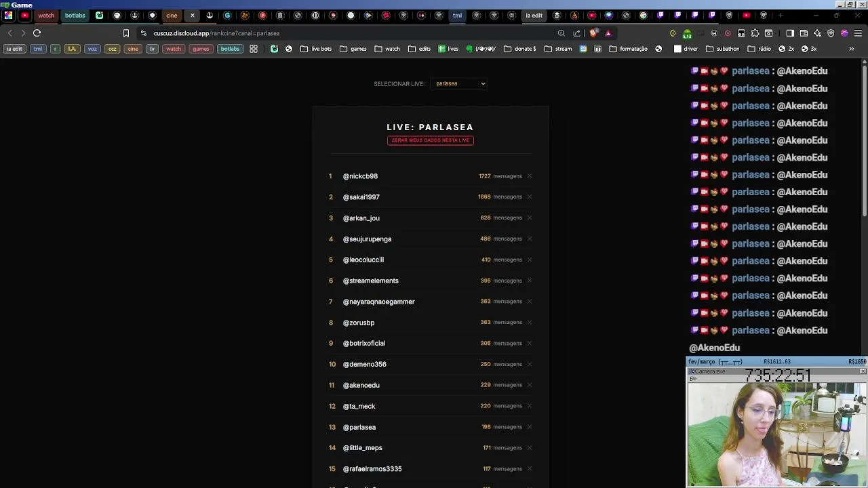The width and height of the screenshot is (868, 488).
Task: Click the webcam feed thumbnail
Action: click(777, 434)
